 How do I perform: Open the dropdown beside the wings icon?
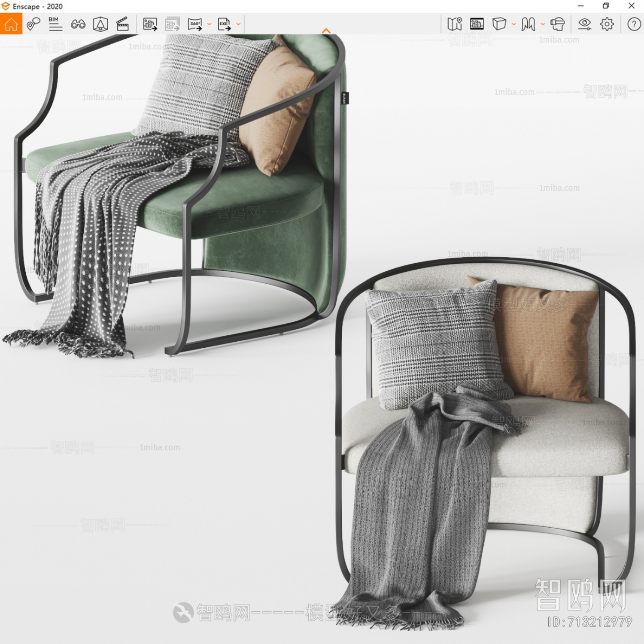coord(543,24)
